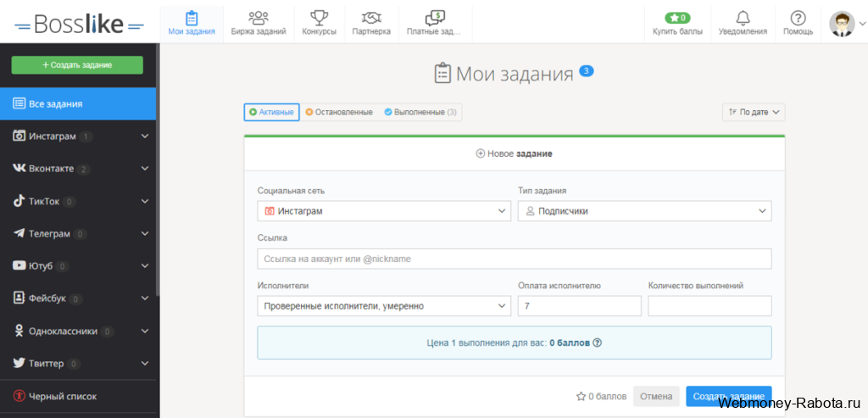Click the blue badge showing 3 tasks

(587, 70)
